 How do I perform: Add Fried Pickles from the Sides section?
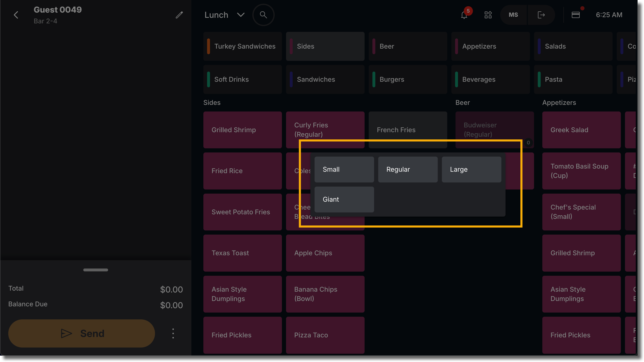pyautogui.click(x=242, y=335)
